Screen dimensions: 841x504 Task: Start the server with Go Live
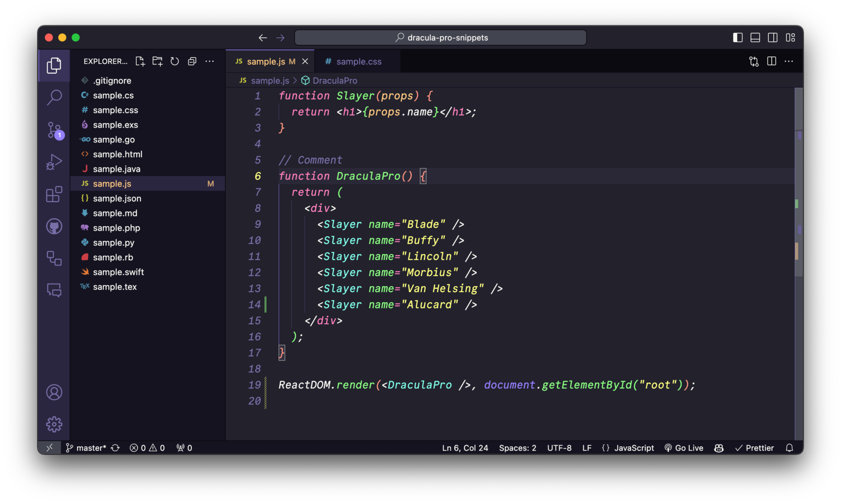pos(684,448)
